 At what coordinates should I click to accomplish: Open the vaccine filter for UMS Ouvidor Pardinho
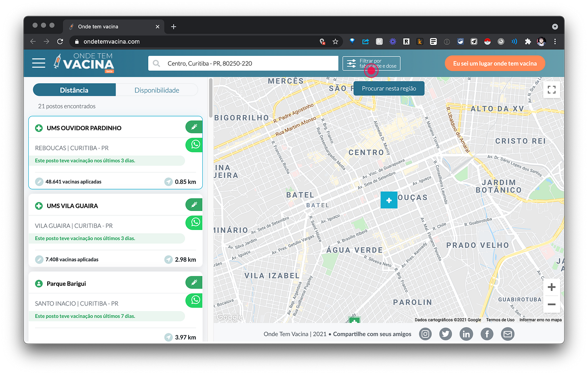pyautogui.click(x=194, y=127)
